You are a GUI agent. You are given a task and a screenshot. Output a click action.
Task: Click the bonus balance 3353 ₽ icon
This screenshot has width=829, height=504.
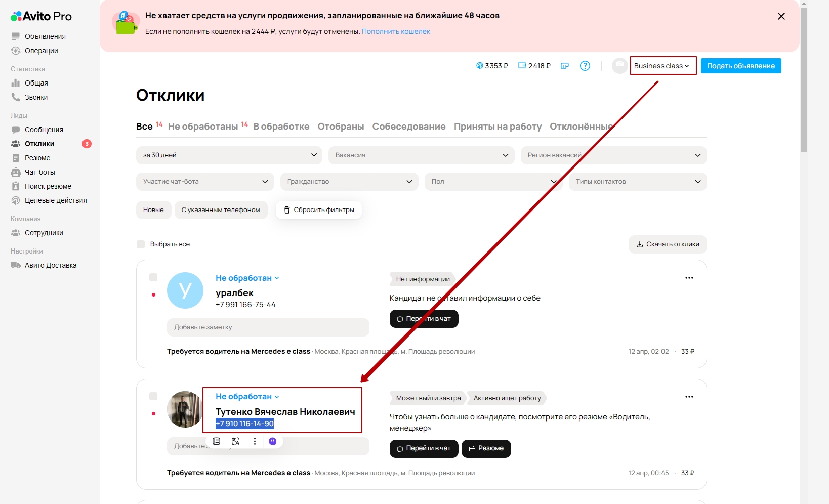(x=479, y=66)
